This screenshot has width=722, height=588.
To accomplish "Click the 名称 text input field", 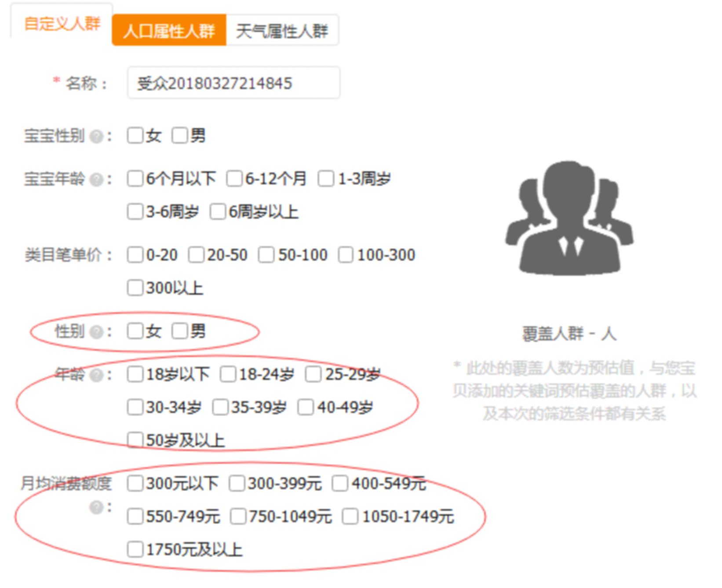I will click(233, 83).
